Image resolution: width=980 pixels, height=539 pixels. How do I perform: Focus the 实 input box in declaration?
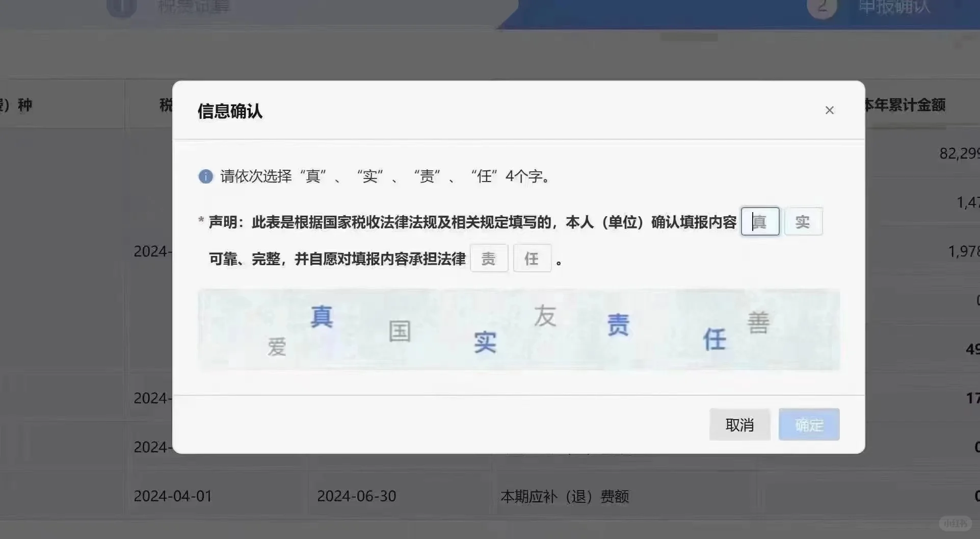(x=803, y=221)
